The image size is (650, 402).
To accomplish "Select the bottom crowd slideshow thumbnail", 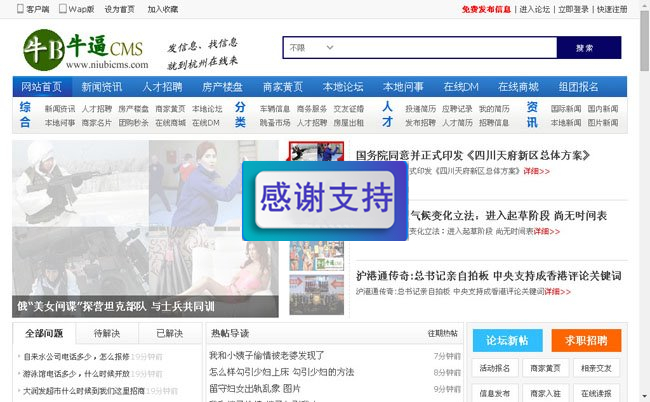I will pyautogui.click(x=316, y=295).
